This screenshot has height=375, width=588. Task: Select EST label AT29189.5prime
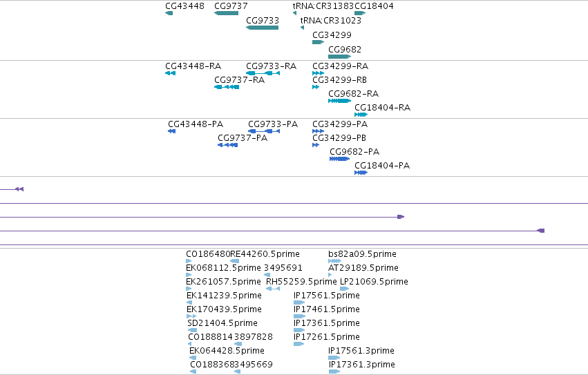tap(363, 268)
